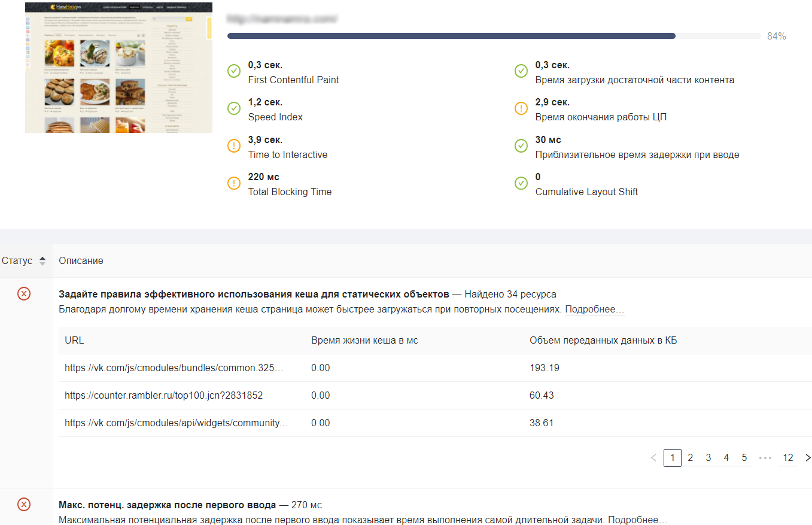Open Подробнее link under Макс. потенц. задержка
The image size is (812, 525).
tap(637, 520)
